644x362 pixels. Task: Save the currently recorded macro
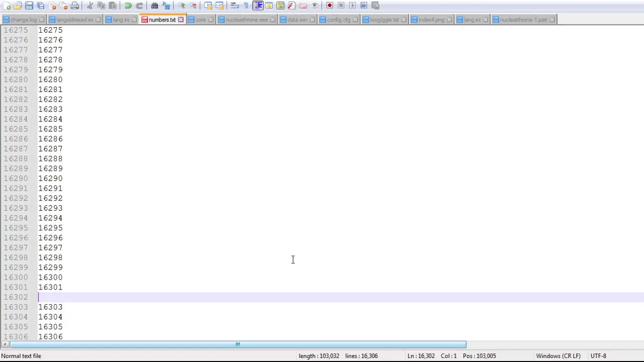(375, 6)
